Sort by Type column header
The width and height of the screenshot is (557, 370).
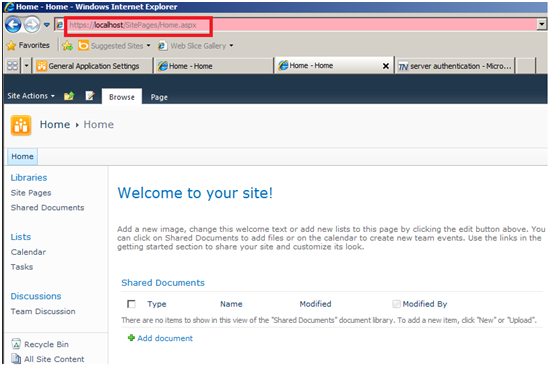point(157,304)
